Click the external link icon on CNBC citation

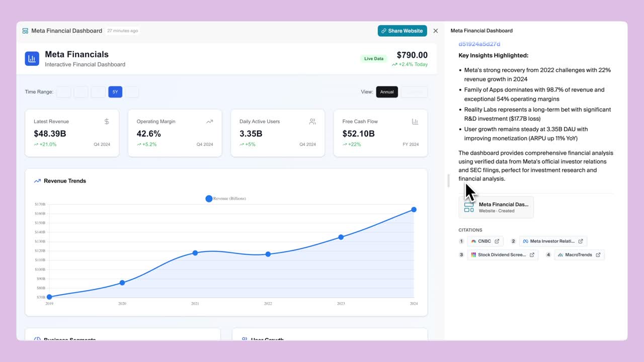pyautogui.click(x=497, y=241)
